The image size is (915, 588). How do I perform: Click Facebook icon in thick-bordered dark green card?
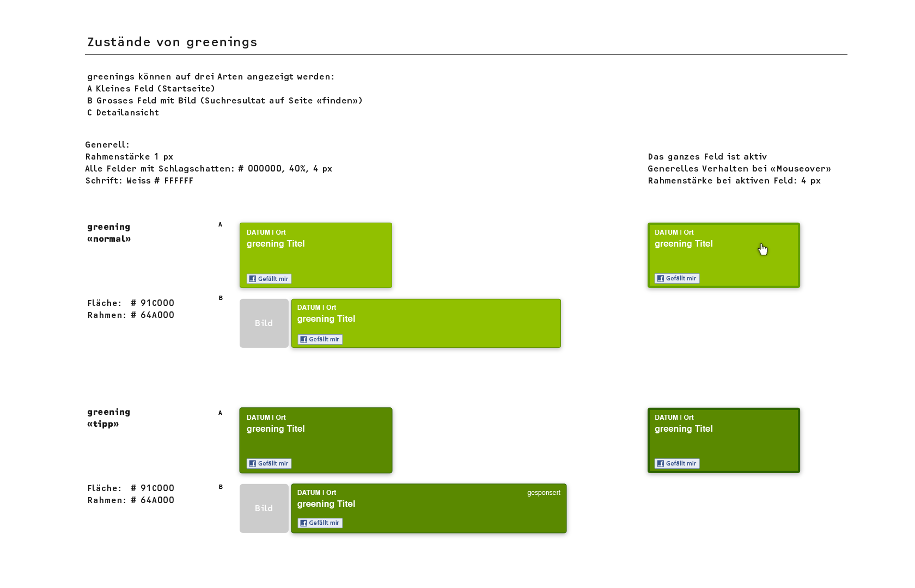660,463
